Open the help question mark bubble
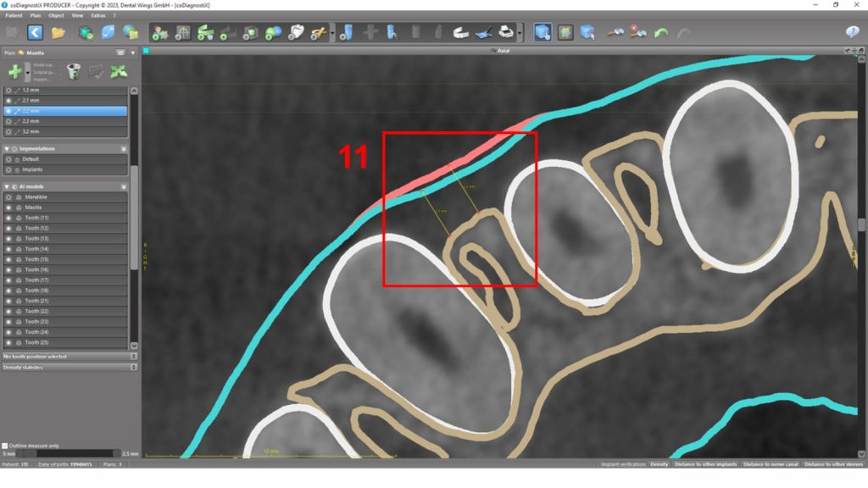 (853, 33)
